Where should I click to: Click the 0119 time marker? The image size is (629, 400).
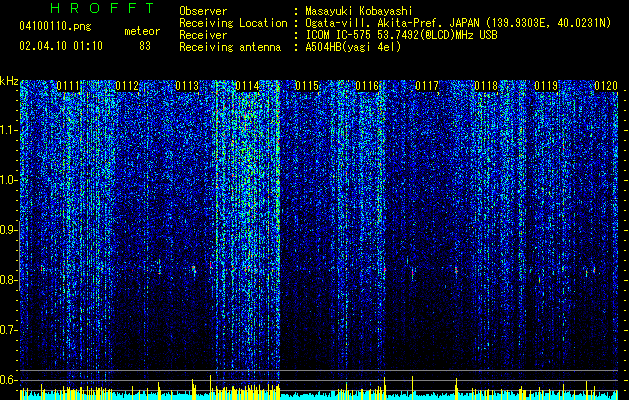click(546, 86)
